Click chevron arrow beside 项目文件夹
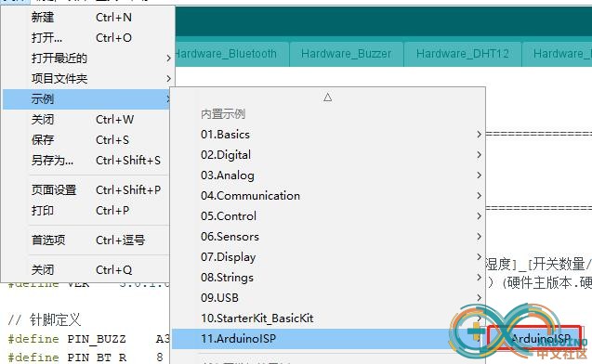 (x=168, y=78)
